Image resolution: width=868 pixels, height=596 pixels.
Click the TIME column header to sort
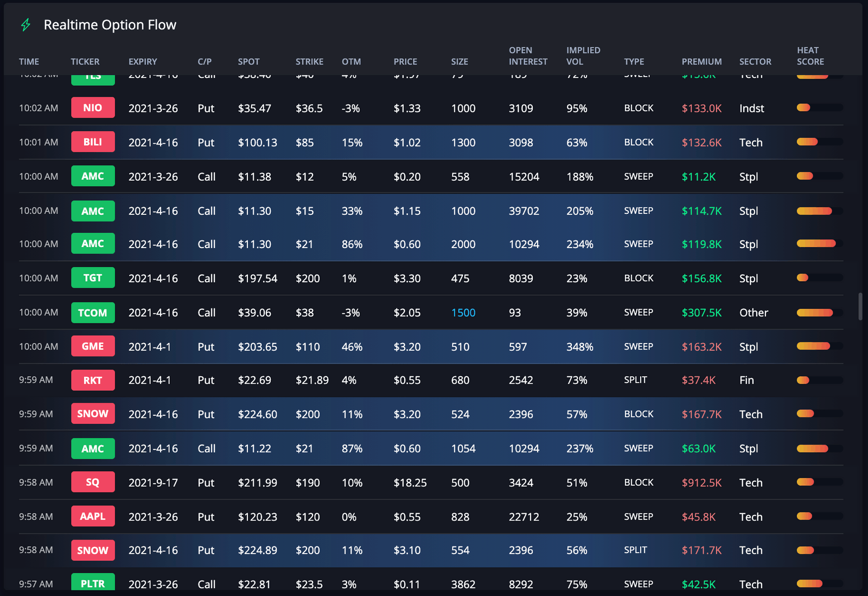pos(29,61)
